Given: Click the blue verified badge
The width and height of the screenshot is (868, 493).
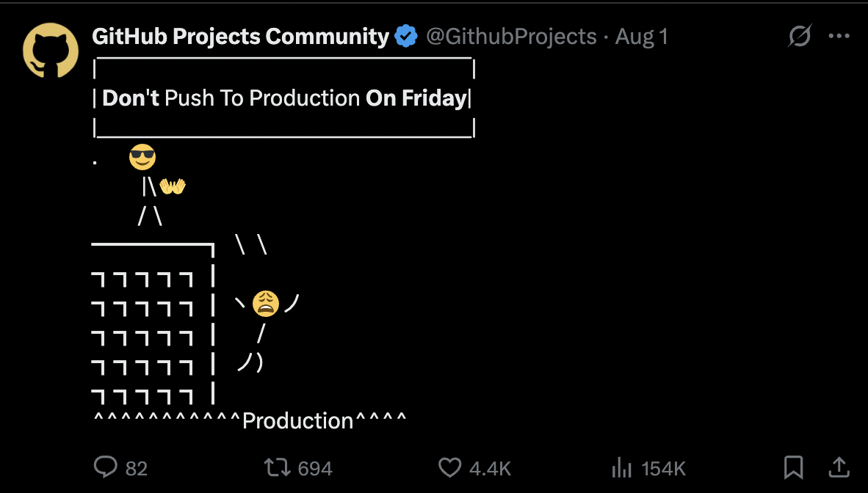Looking at the screenshot, I should (x=406, y=37).
